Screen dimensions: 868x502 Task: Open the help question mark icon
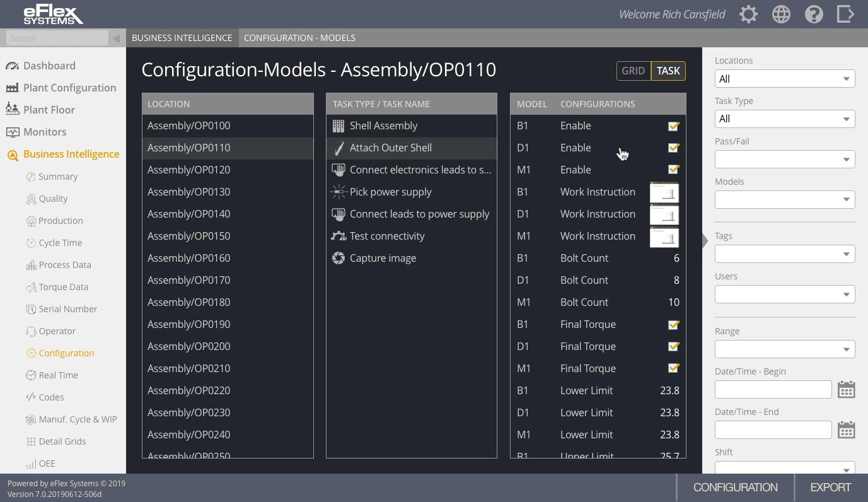(814, 15)
